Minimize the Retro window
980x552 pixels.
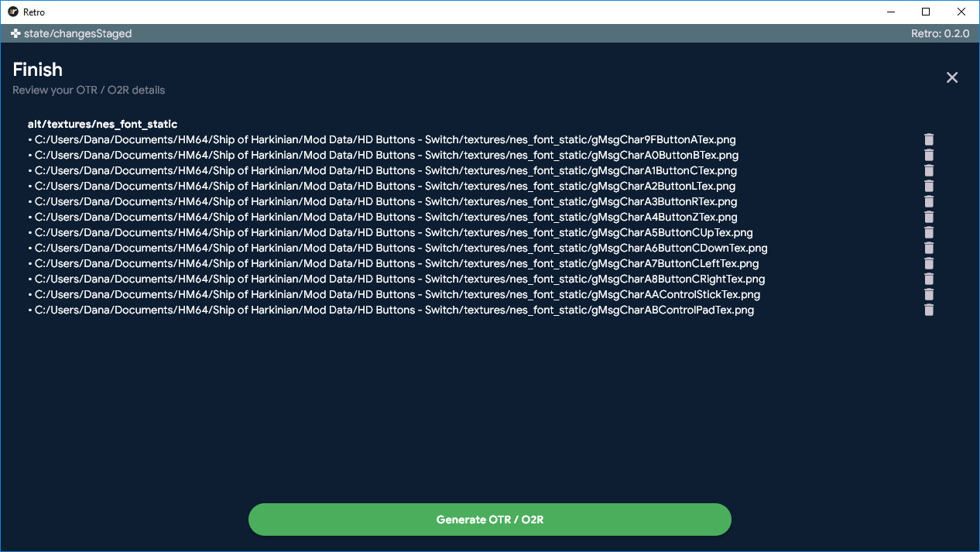[x=890, y=12]
